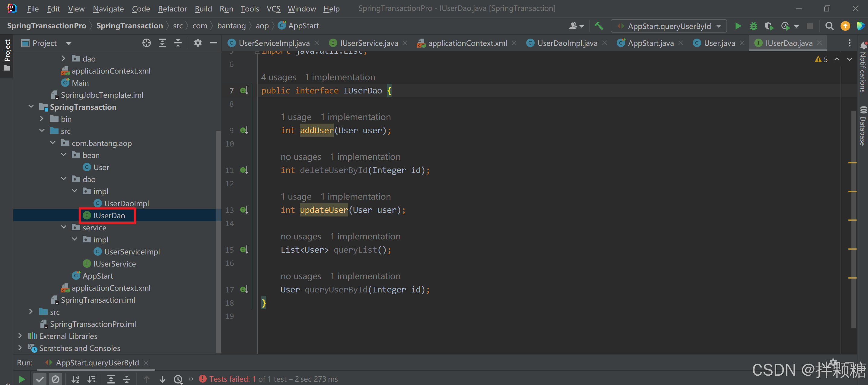The height and width of the screenshot is (385, 868).
Task: Click the editor vertical scrollbar
Action: point(853,219)
